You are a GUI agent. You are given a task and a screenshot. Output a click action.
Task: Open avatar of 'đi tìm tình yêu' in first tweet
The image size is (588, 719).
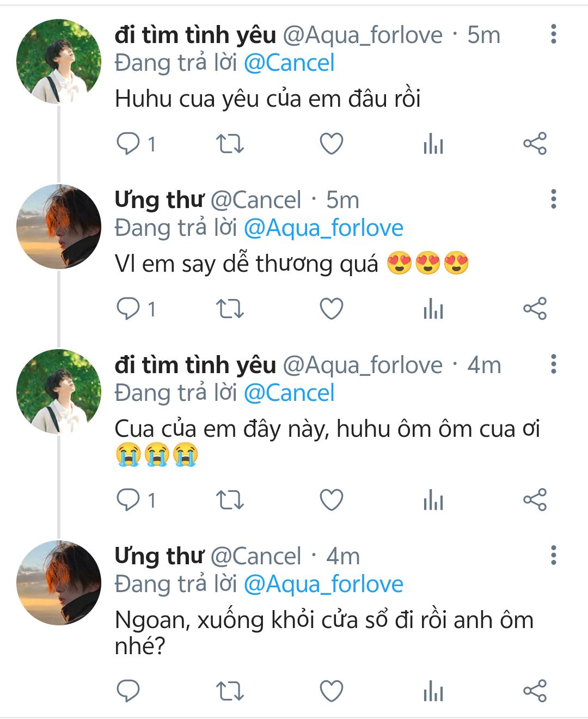pos(59,62)
